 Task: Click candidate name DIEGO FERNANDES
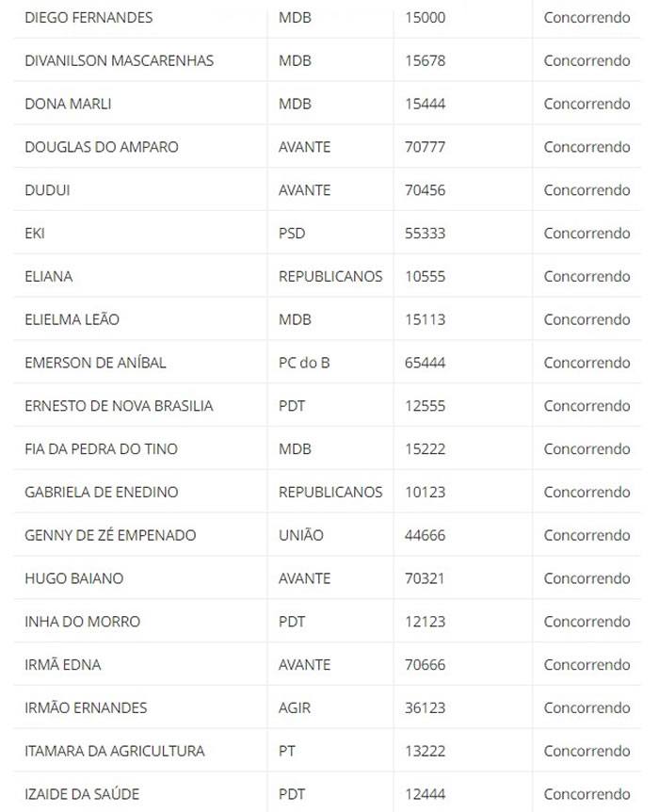click(x=88, y=18)
